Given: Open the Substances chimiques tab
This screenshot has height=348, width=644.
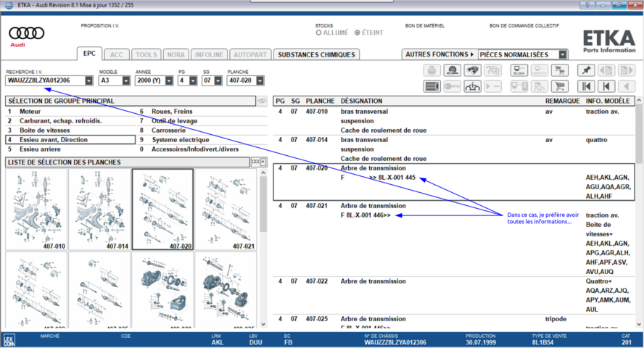Looking at the screenshot, I should click(316, 54).
